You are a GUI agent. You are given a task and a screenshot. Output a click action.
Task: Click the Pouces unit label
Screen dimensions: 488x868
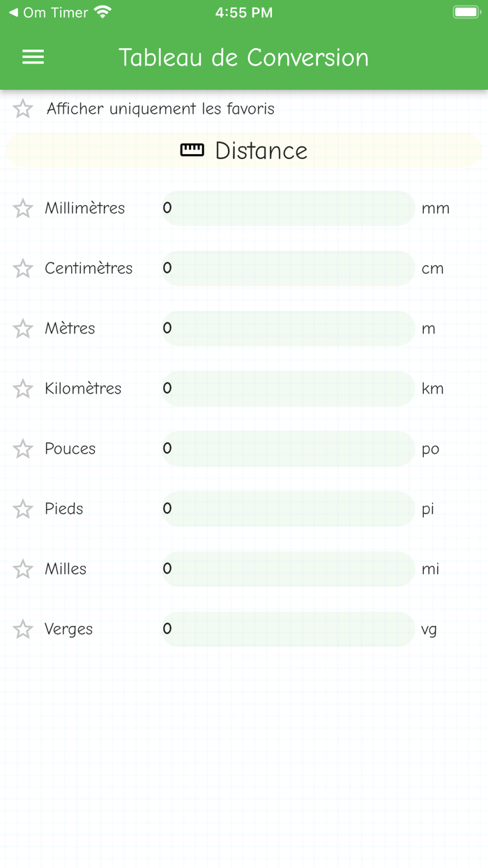pos(70,449)
